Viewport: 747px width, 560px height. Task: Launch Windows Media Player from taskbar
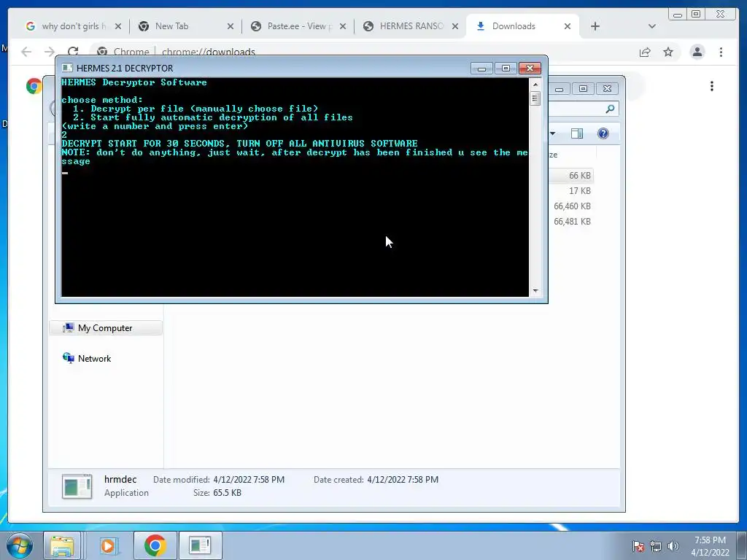pyautogui.click(x=108, y=545)
